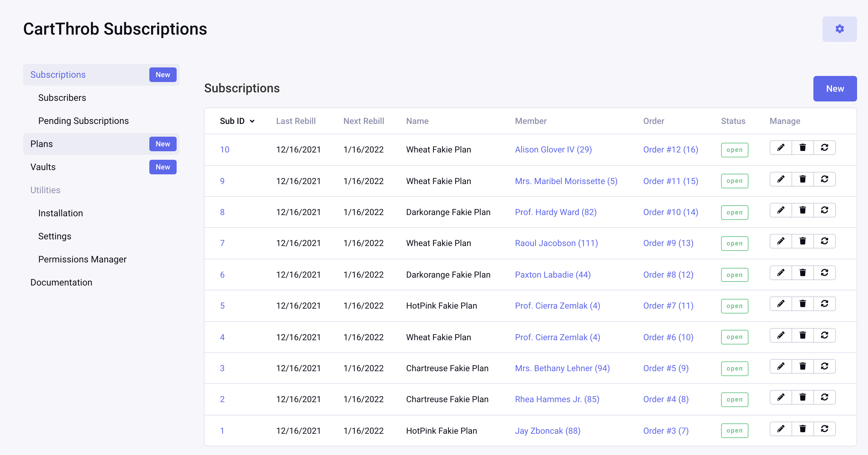Delete subscription 7 using trash icon

point(803,241)
